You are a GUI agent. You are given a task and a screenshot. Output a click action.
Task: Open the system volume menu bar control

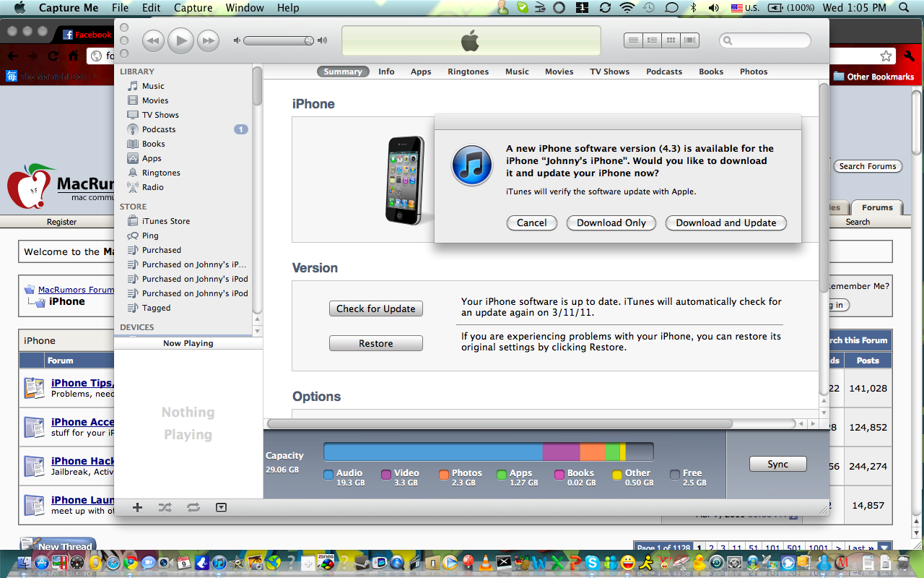click(x=714, y=8)
